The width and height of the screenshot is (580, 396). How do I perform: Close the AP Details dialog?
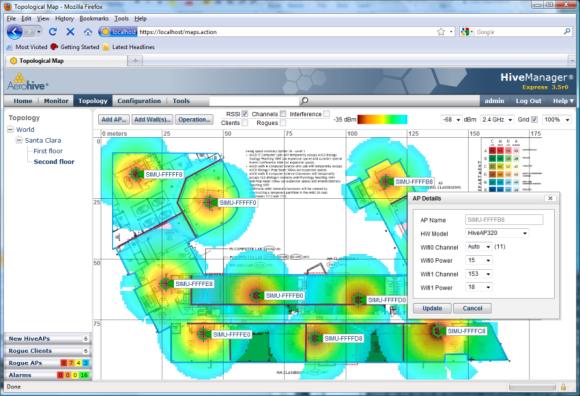pos(550,198)
